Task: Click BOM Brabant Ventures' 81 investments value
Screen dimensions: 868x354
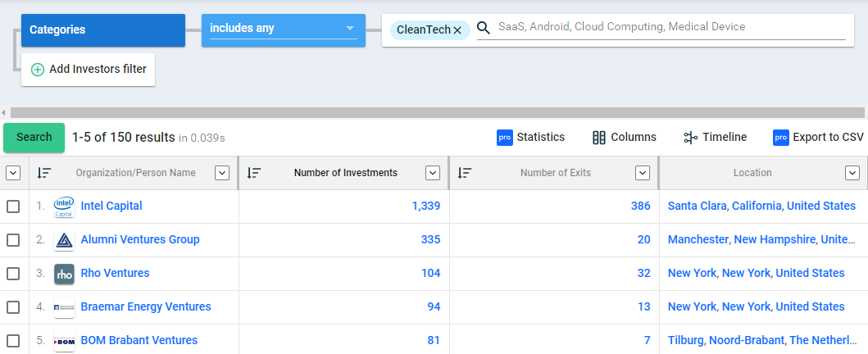Action: click(434, 340)
